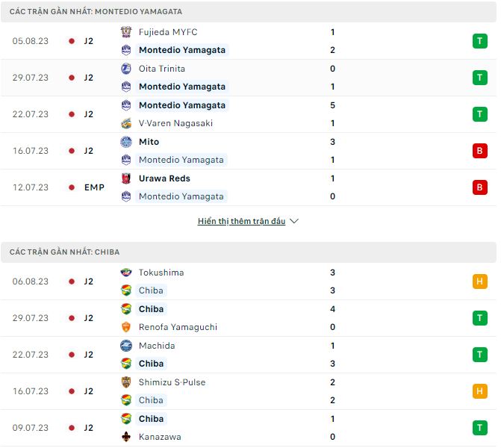This screenshot has height=448, width=501.
Task: Click the Oita Trinita team crest
Action: click(125, 69)
